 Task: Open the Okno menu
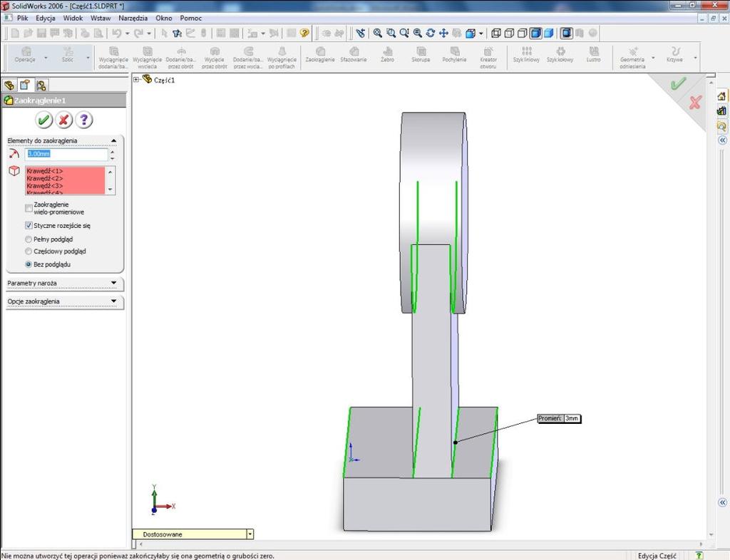click(164, 18)
